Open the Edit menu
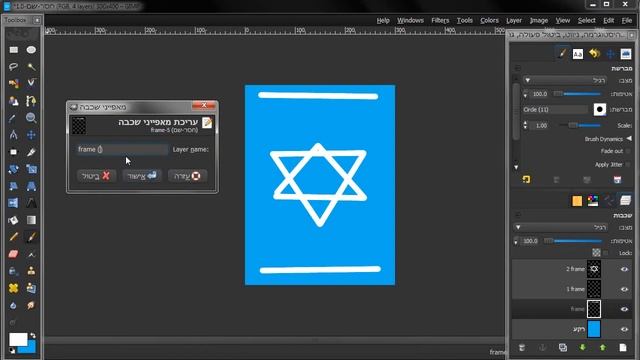 (609, 20)
